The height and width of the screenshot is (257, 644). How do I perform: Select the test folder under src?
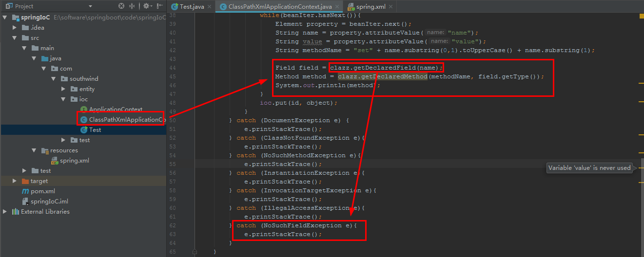pyautogui.click(x=46, y=171)
